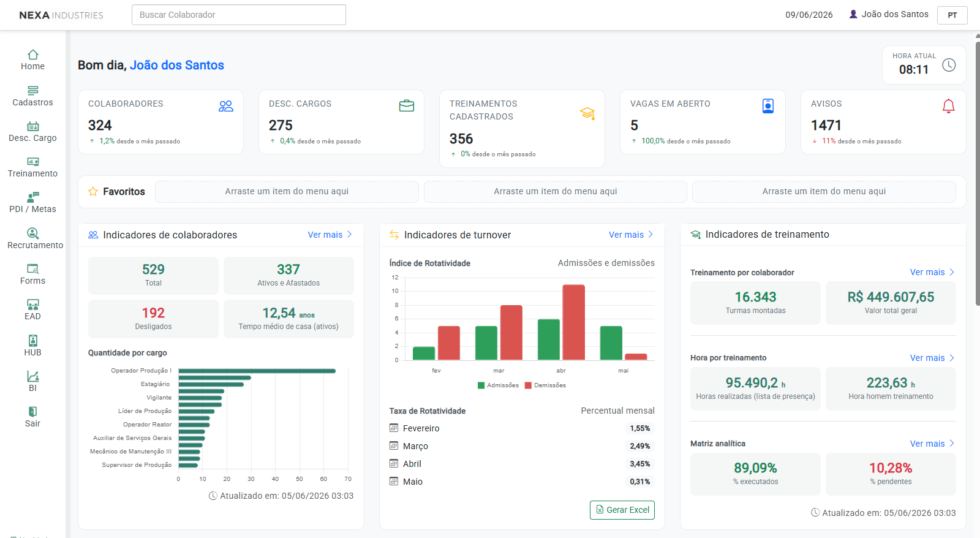980x538 pixels.
Task: Click the Maio calendar icon
Action: (394, 481)
